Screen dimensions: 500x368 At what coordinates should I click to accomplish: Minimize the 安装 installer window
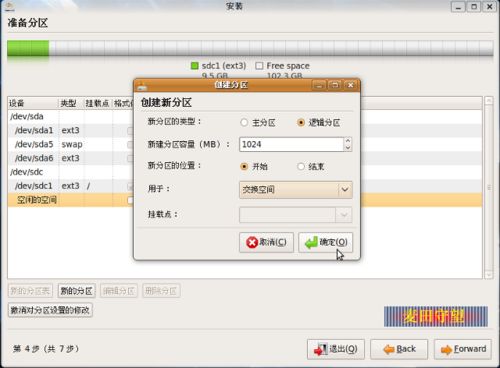(x=458, y=7)
